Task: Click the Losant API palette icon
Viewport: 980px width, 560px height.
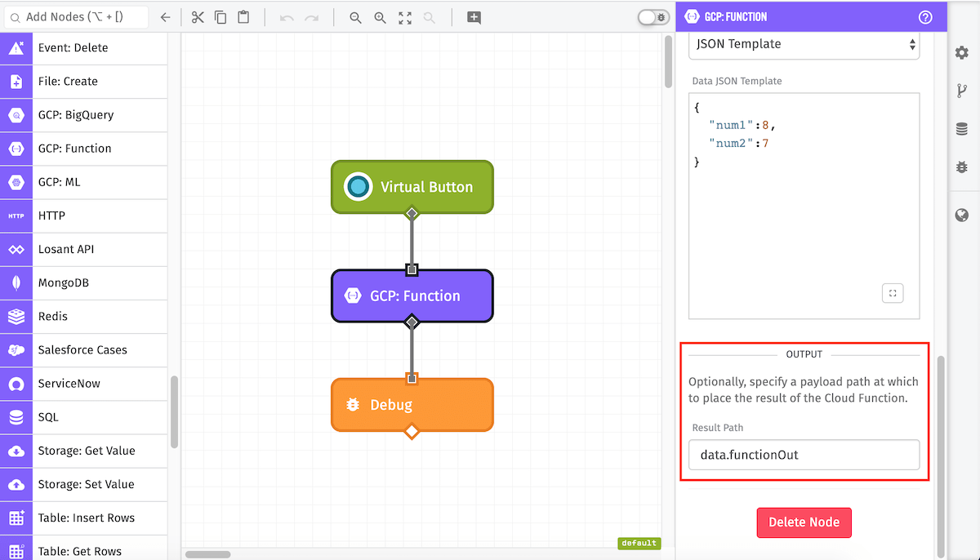Action: [16, 250]
